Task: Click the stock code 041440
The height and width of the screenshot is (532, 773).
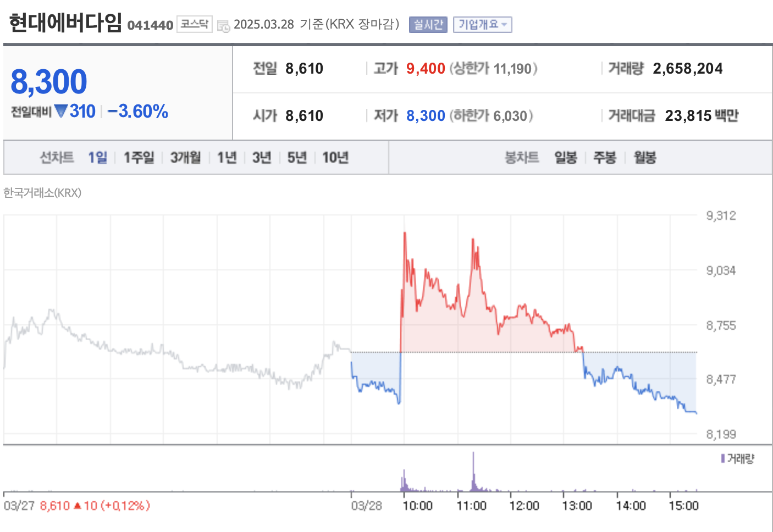Action: pyautogui.click(x=150, y=25)
